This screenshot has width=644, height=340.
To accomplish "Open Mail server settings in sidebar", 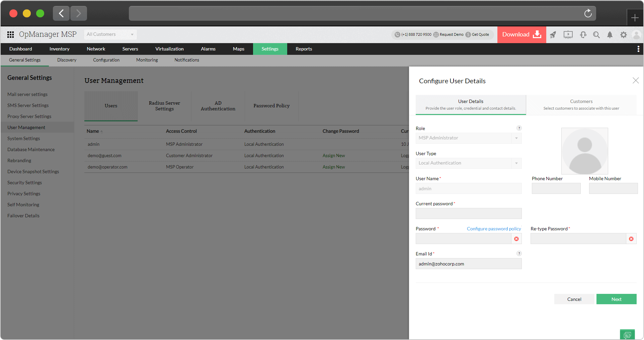I will pyautogui.click(x=27, y=95).
